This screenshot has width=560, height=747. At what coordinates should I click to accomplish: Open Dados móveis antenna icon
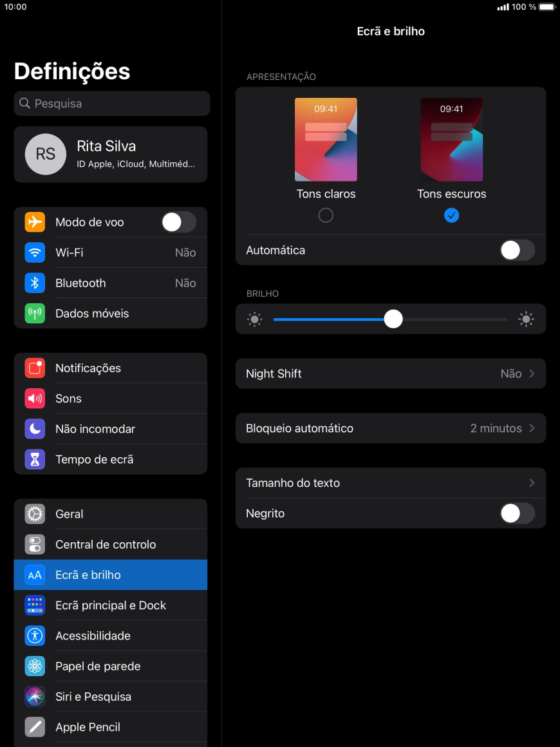[35, 314]
